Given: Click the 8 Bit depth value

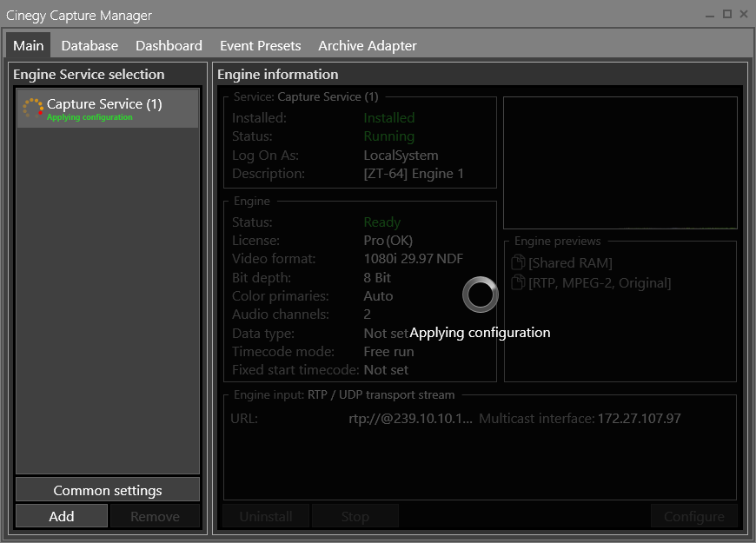Looking at the screenshot, I should pos(377,278).
